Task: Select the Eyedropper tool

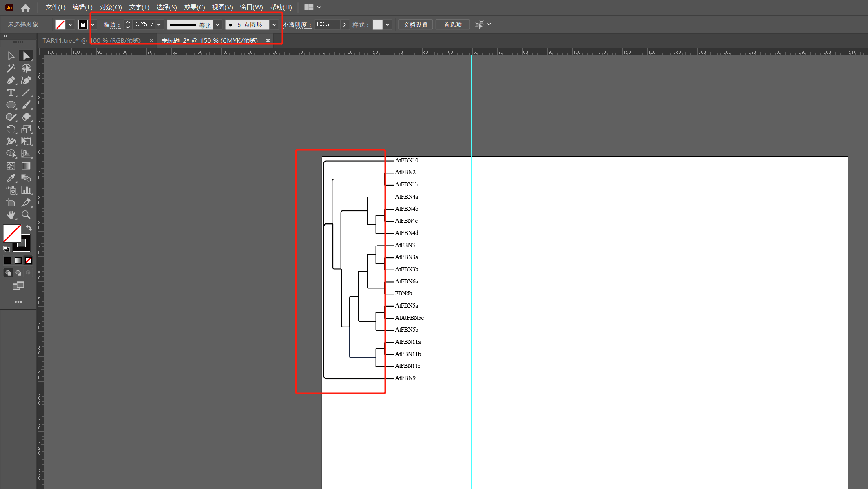Action: 11,178
